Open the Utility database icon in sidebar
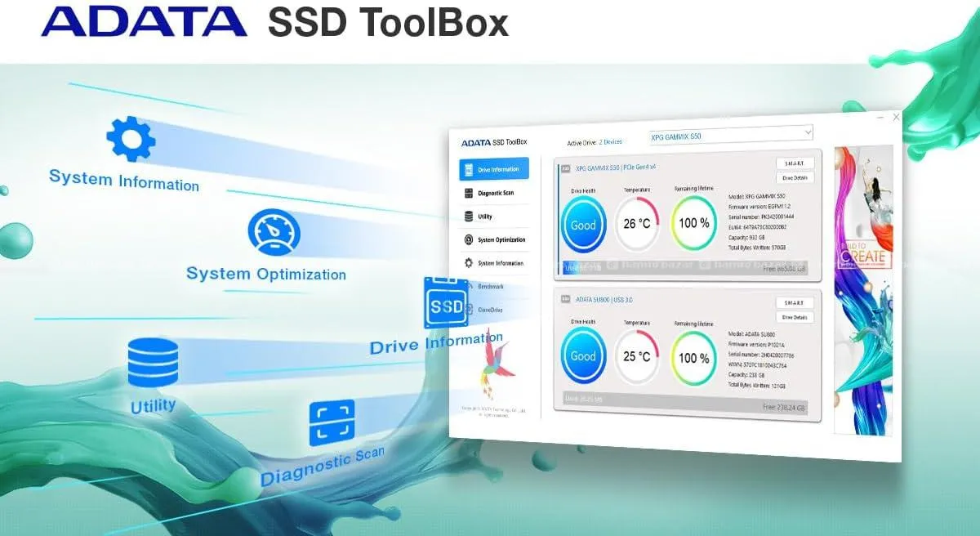This screenshot has height=536, width=980. click(469, 217)
